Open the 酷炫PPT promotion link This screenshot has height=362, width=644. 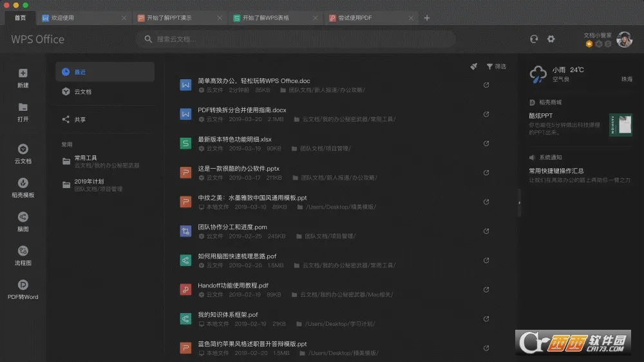pyautogui.click(x=540, y=116)
